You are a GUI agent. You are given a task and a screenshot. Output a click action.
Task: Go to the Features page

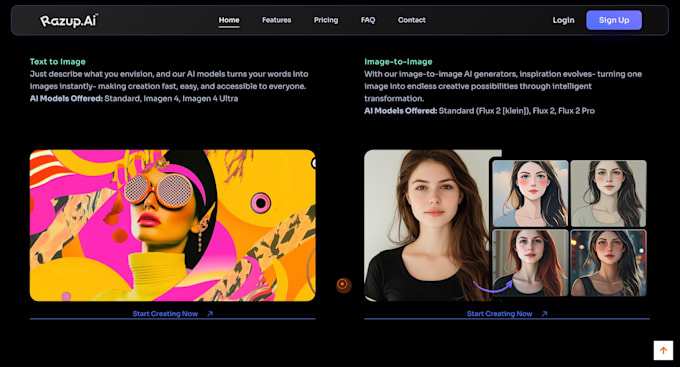tap(277, 20)
